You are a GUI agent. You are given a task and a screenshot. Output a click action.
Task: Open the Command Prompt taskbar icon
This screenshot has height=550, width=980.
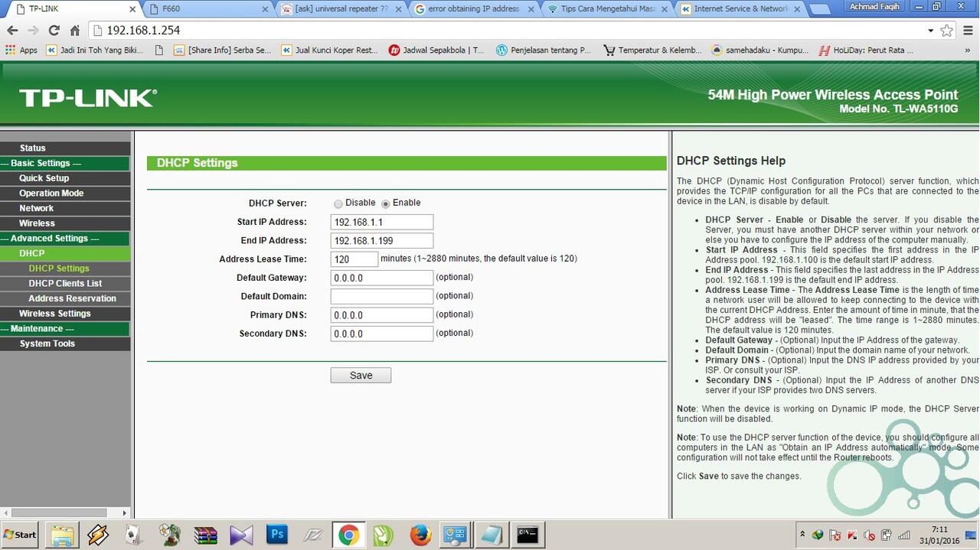coord(528,535)
